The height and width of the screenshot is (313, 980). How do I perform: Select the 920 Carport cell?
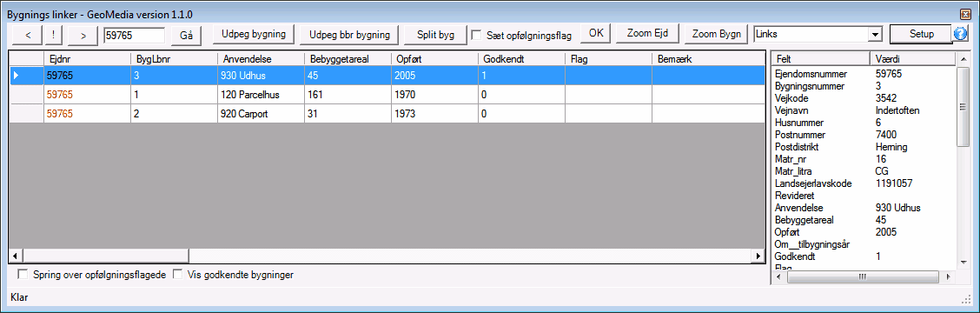(261, 114)
